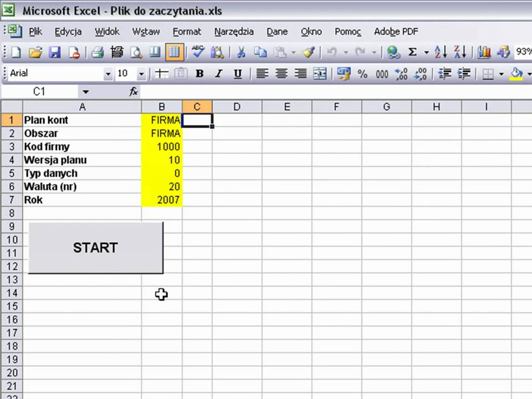532x399 pixels.
Task: Toggle Italic formatting
Action: (219, 73)
